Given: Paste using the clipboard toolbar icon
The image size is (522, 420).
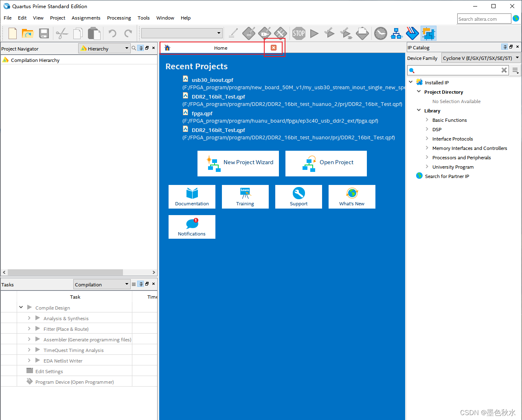Looking at the screenshot, I should [x=94, y=33].
